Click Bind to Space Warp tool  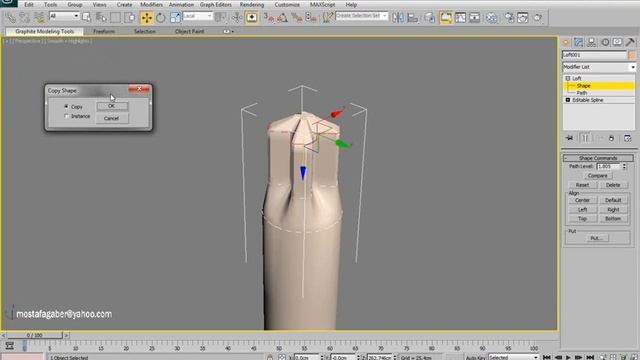[39, 18]
